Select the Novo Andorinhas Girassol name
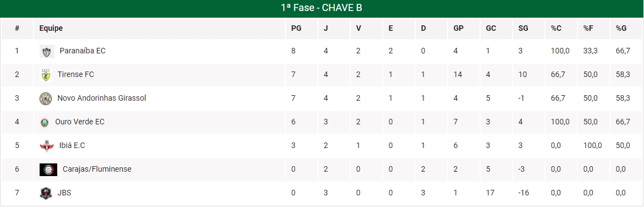The image size is (644, 208). point(102,98)
